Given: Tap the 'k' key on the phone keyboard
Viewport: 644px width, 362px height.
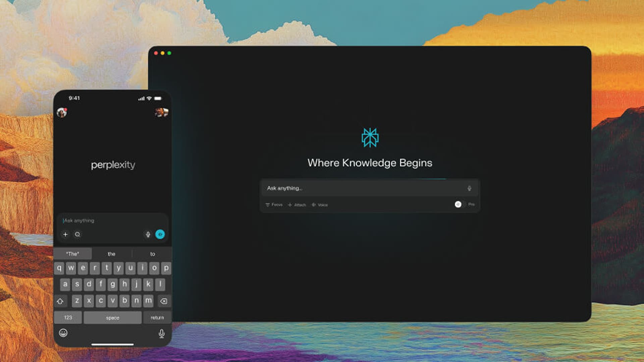Looking at the screenshot, I should [148, 285].
